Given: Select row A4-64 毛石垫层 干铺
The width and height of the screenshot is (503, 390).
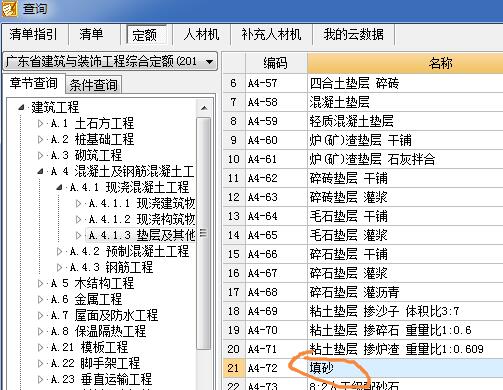Looking at the screenshot, I should click(363, 216).
